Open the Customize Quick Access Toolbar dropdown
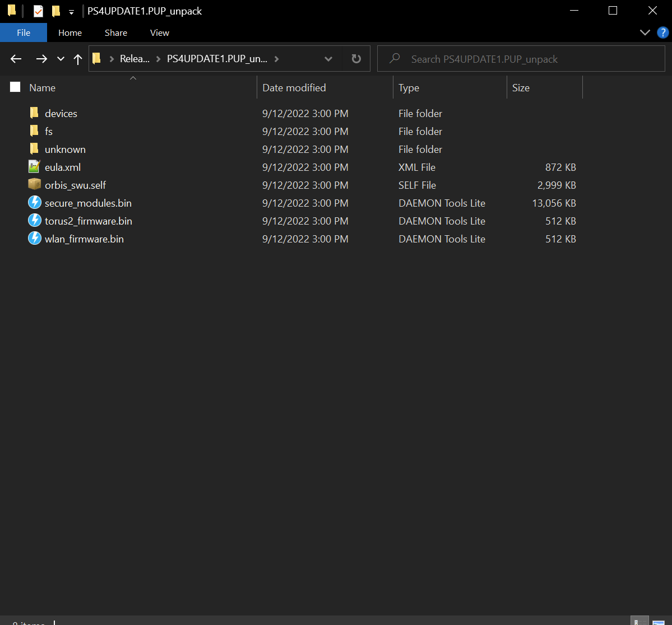 71,12
